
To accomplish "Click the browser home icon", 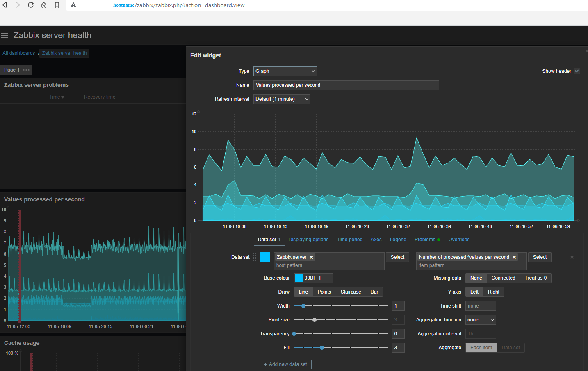I will pyautogui.click(x=44, y=5).
